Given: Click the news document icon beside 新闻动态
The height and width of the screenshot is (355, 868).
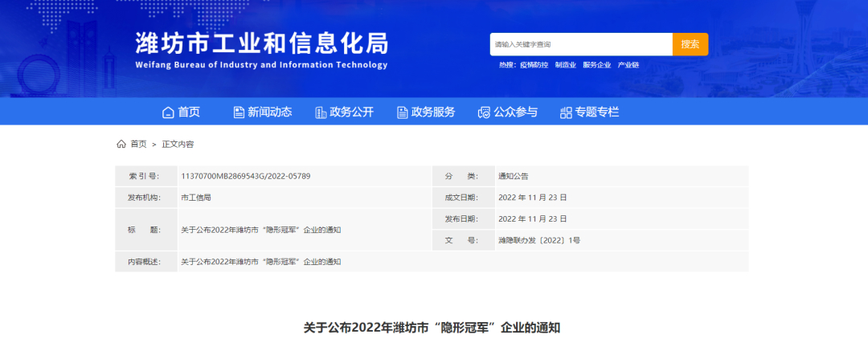Looking at the screenshot, I should click(239, 112).
